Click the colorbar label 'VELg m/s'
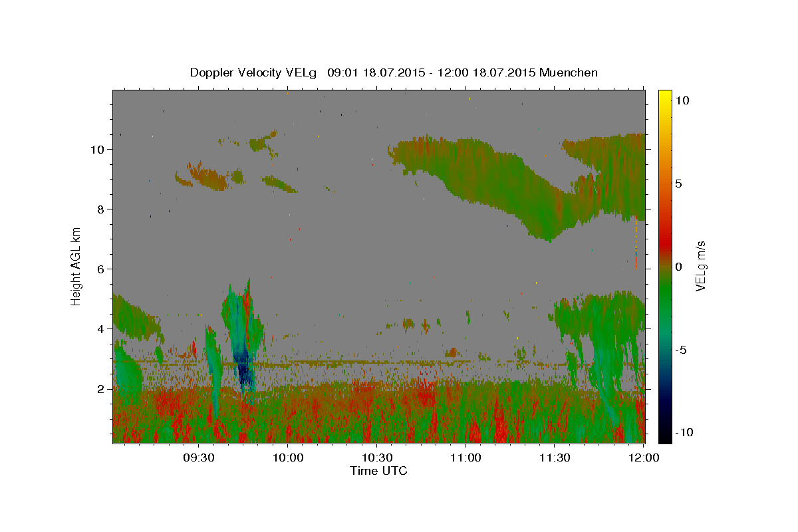798x532 pixels. click(x=700, y=267)
